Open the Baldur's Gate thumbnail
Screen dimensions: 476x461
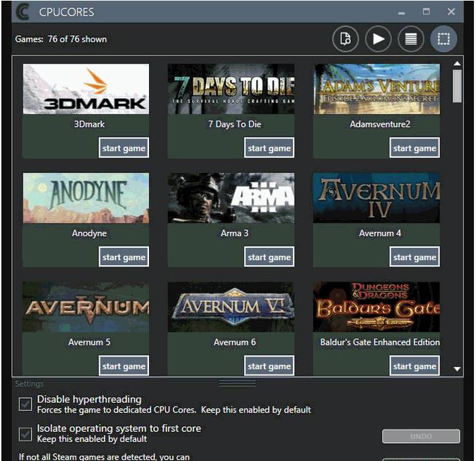pos(377,307)
